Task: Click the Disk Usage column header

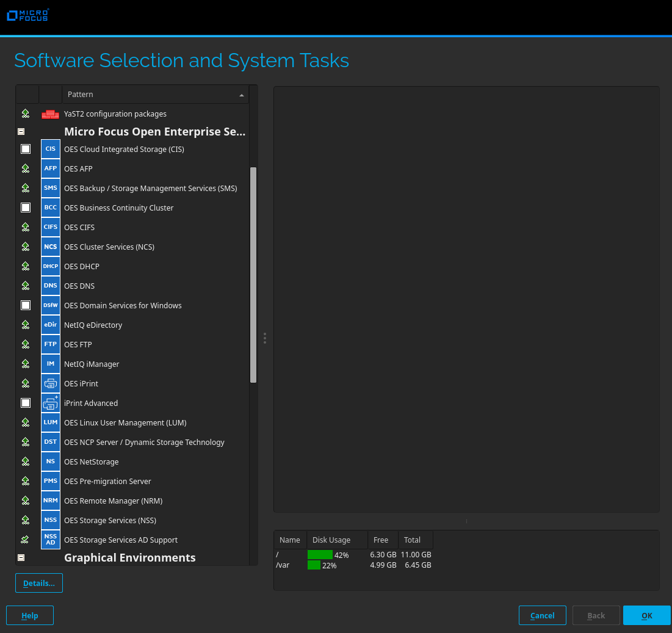Action: click(338, 540)
